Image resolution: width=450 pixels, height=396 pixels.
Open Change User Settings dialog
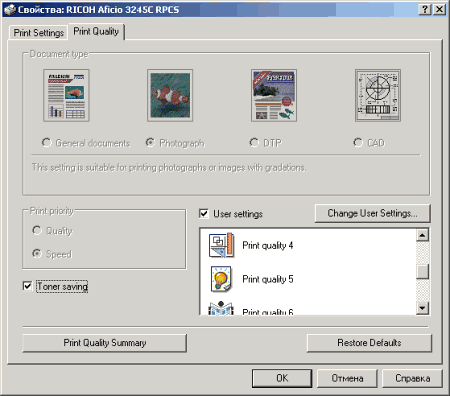click(x=373, y=213)
